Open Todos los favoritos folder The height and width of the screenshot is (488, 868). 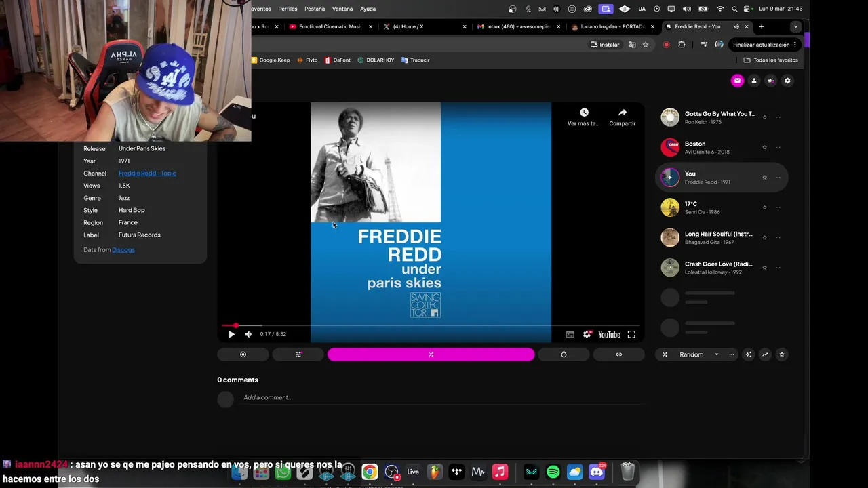pyautogui.click(x=771, y=60)
